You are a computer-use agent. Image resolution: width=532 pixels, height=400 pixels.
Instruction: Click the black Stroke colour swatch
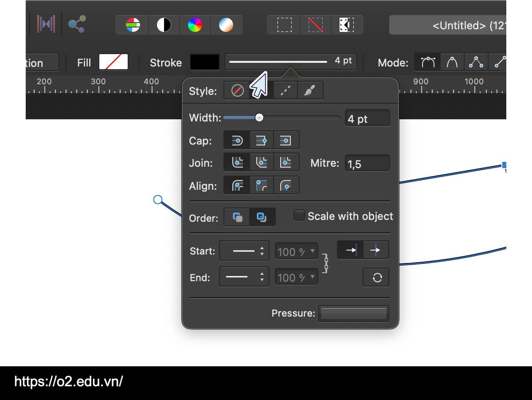tap(205, 62)
